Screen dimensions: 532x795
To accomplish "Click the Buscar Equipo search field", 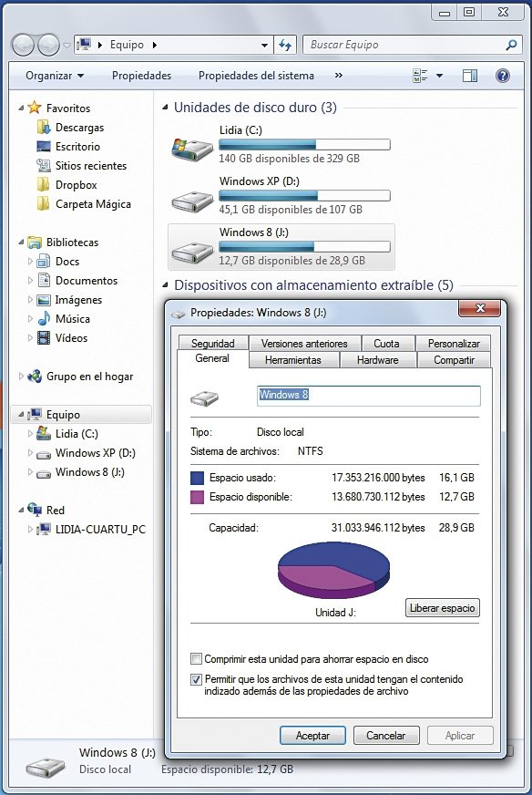I will pos(405,45).
